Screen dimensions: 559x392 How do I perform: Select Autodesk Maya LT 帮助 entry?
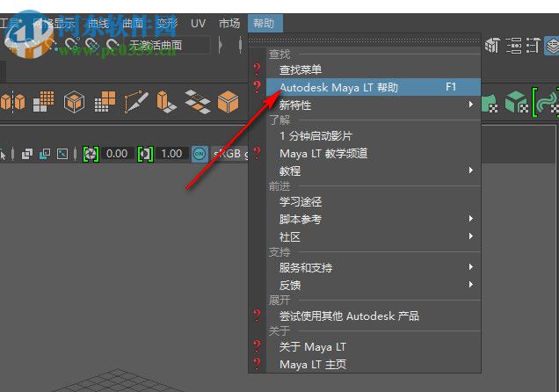pyautogui.click(x=374, y=87)
